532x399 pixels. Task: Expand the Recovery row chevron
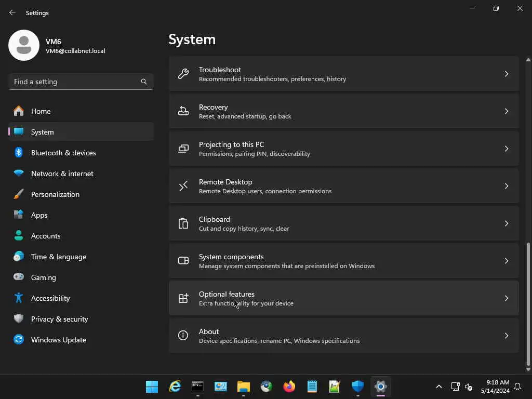click(506, 111)
